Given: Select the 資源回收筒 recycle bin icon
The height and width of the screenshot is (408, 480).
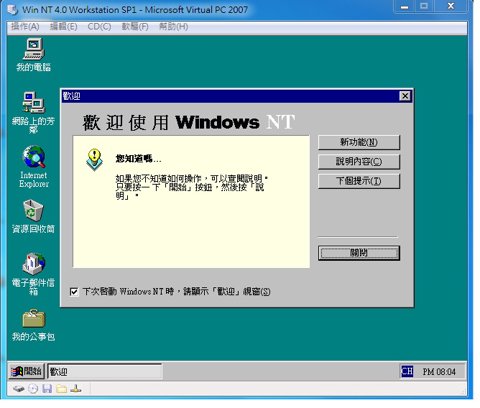Looking at the screenshot, I should pyautogui.click(x=33, y=217).
